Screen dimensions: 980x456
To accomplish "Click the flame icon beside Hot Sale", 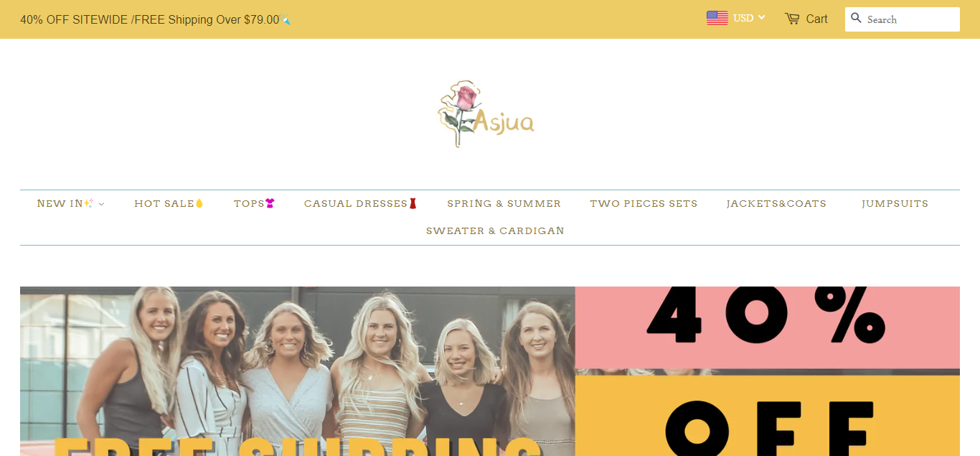I will click(x=199, y=204).
